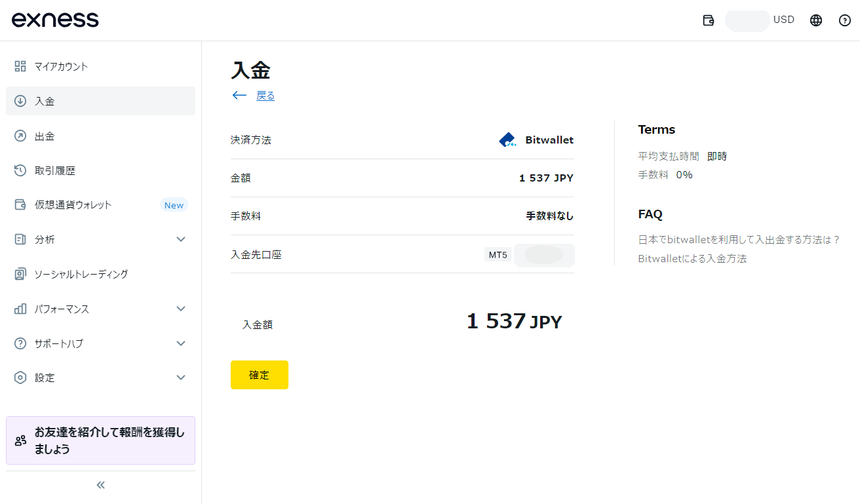
Task: Click the 入金先口座 label
Action: click(x=256, y=254)
